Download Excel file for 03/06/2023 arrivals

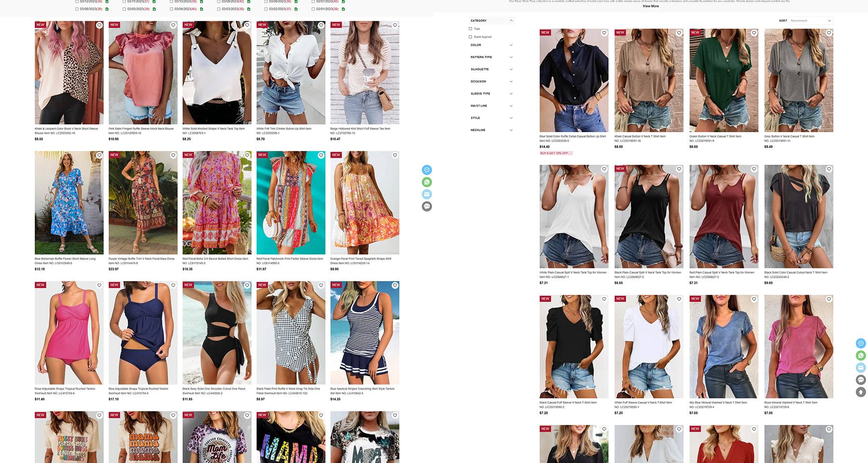(x=107, y=9)
